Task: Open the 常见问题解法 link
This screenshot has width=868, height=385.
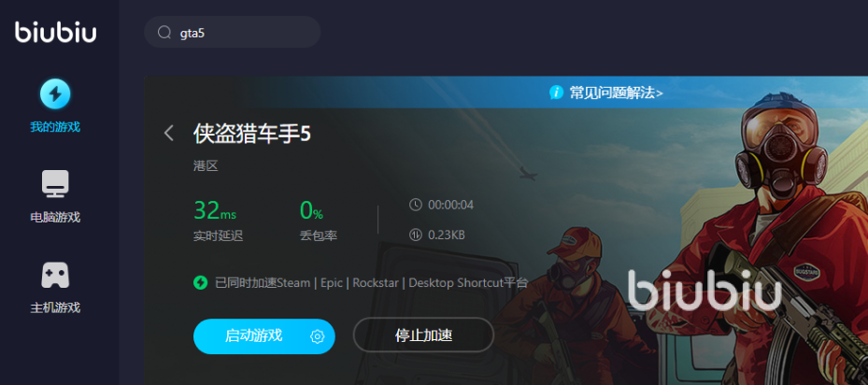Action: 616,93
